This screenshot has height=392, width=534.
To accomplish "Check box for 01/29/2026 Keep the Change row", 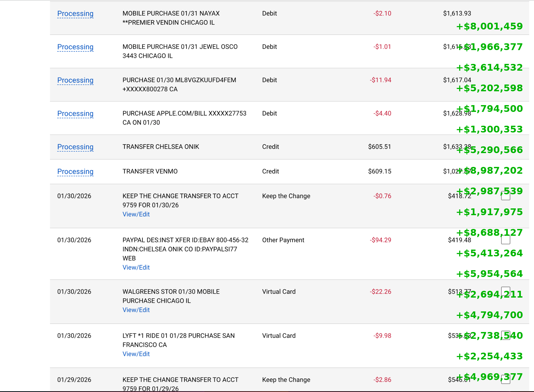I will point(506,379).
